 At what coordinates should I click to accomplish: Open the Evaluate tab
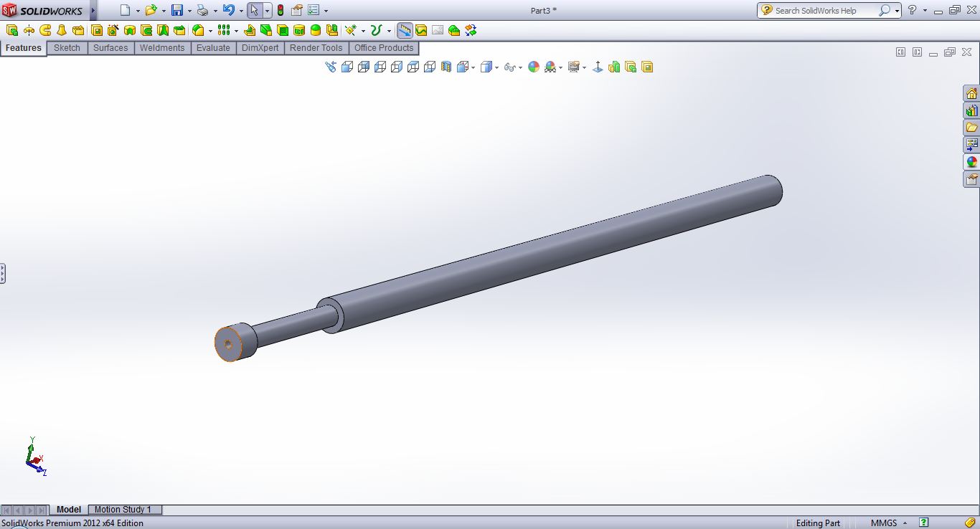(x=213, y=48)
